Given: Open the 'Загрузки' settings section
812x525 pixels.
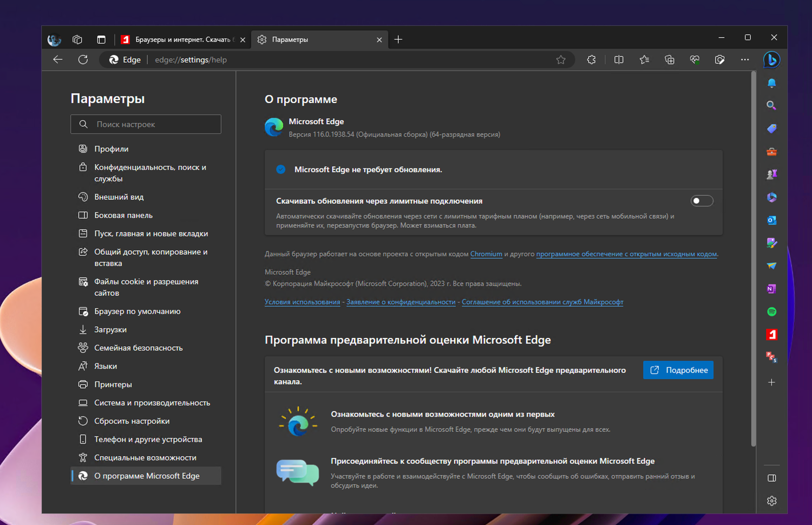Looking at the screenshot, I should (x=146, y=329).
